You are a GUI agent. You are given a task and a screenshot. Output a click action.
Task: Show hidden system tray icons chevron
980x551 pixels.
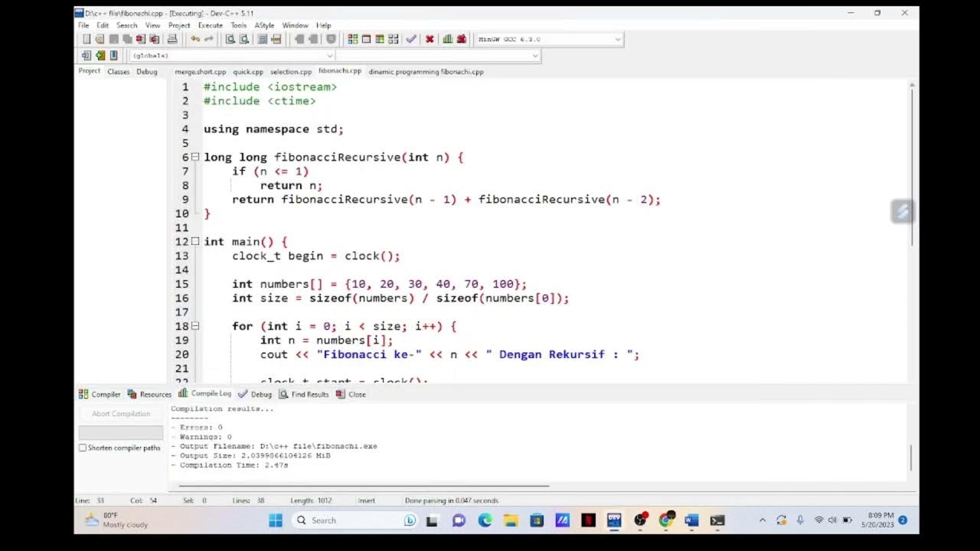pyautogui.click(x=763, y=520)
